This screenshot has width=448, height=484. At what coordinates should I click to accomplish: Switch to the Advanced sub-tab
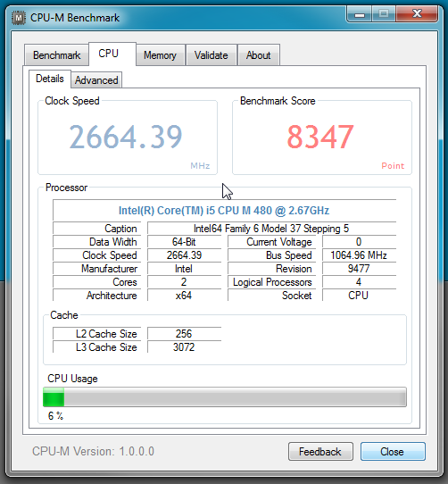pos(96,80)
